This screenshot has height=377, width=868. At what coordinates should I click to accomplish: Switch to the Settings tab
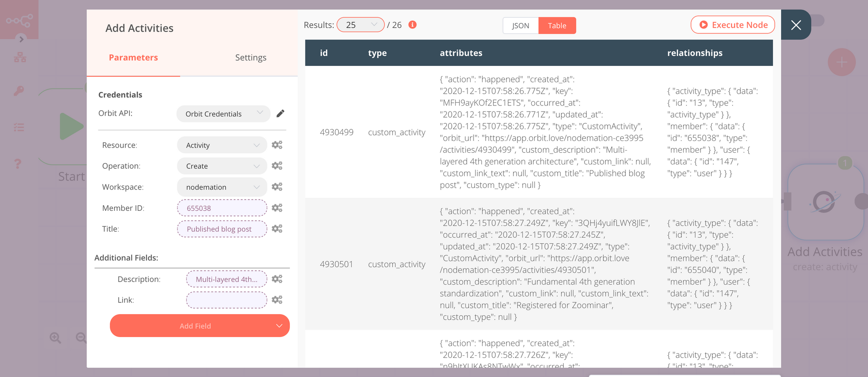pyautogui.click(x=250, y=58)
